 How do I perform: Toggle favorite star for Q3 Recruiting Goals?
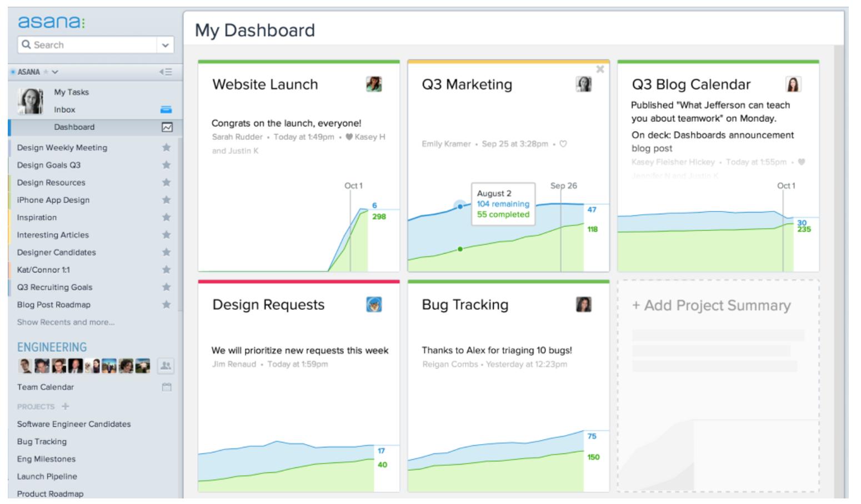[166, 287]
